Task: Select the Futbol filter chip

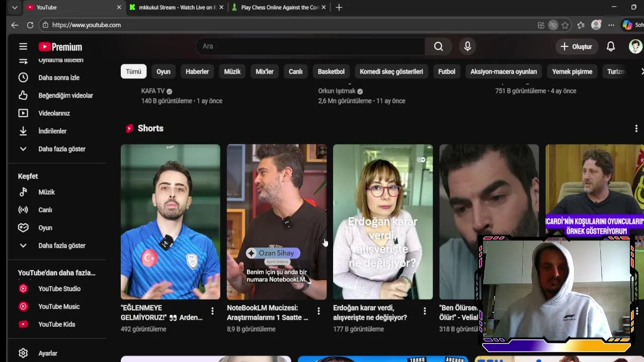Action: coord(447,71)
